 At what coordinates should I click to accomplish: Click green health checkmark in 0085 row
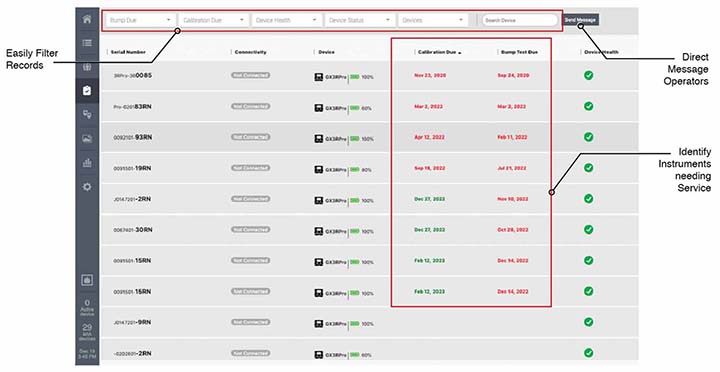pyautogui.click(x=589, y=75)
